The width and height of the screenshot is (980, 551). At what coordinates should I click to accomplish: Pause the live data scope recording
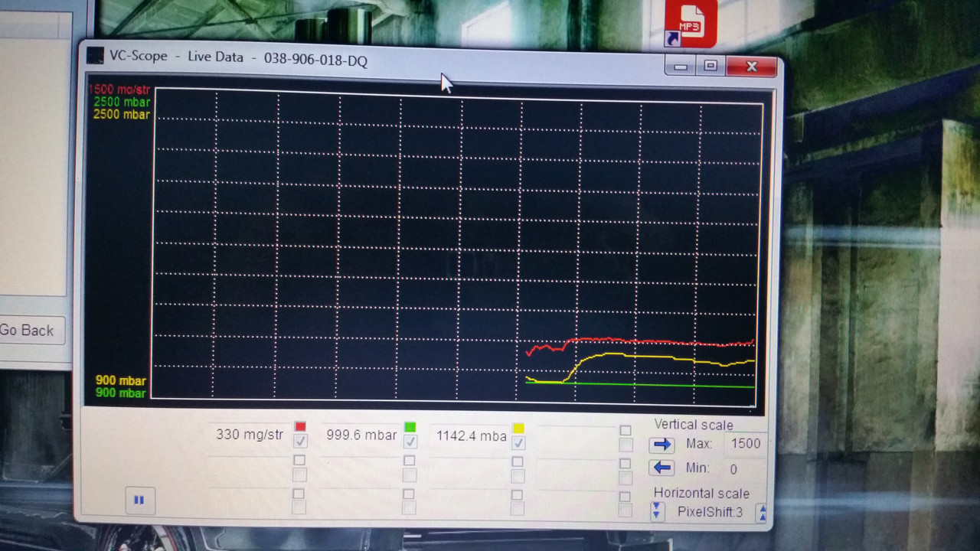(x=139, y=500)
